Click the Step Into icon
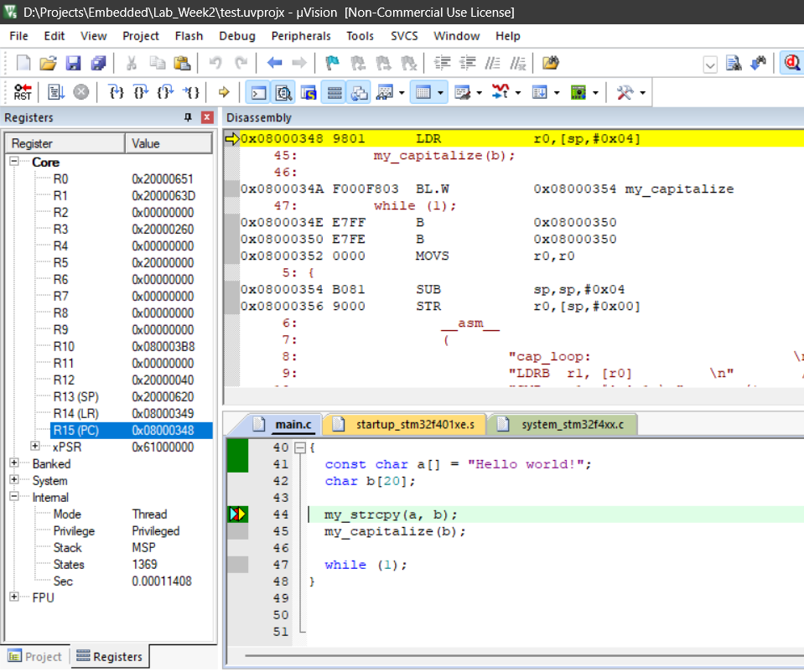The width and height of the screenshot is (804, 672). point(117,92)
